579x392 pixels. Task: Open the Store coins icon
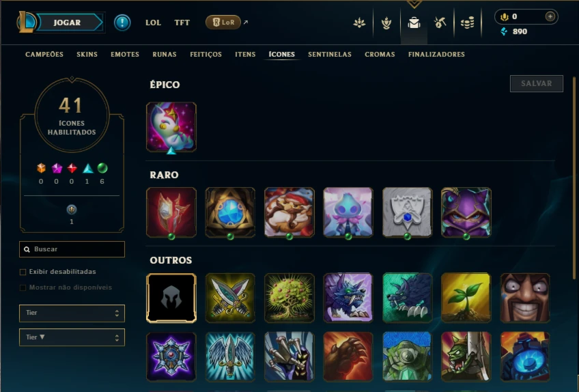[x=467, y=23]
